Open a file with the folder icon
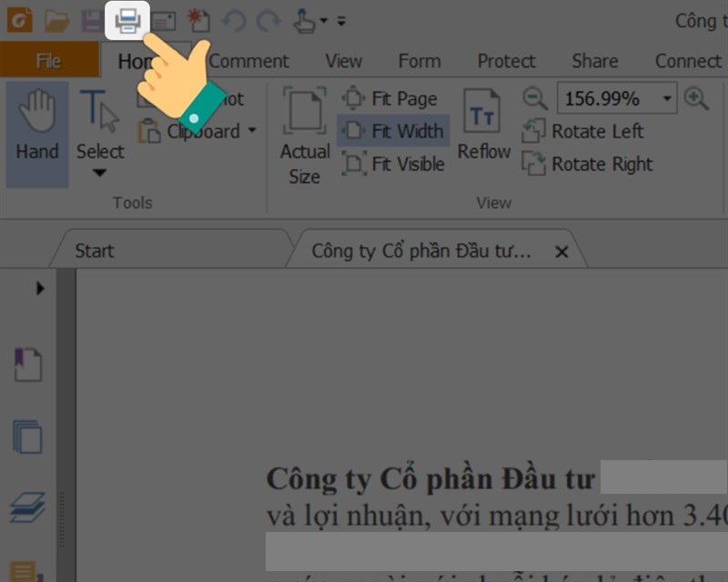This screenshot has height=582, width=728. 56,21
